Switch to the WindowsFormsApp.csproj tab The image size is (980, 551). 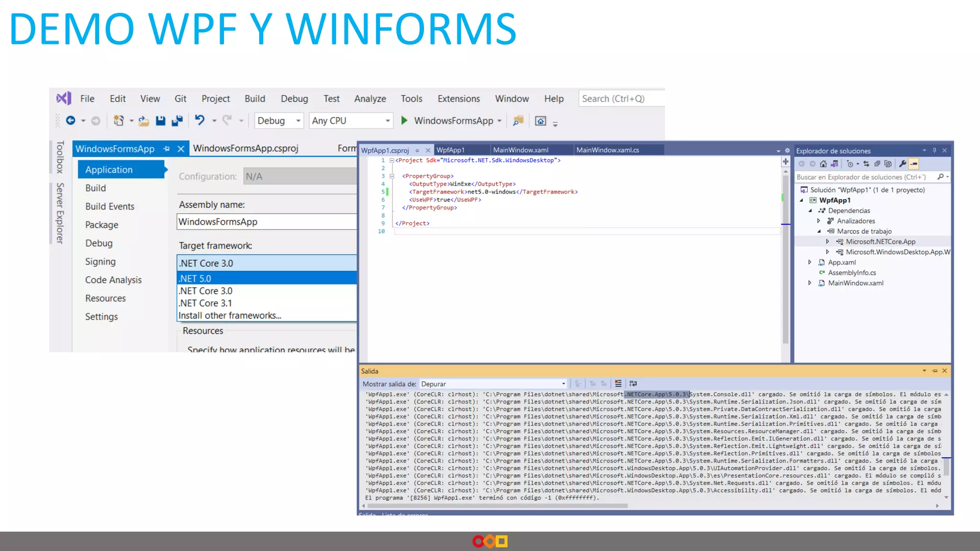(245, 148)
